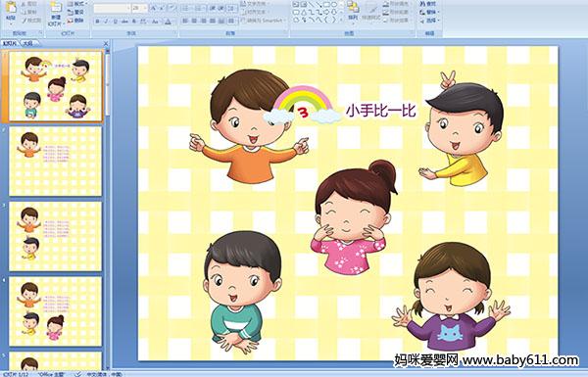Toggle Italic formatting

[x=106, y=22]
